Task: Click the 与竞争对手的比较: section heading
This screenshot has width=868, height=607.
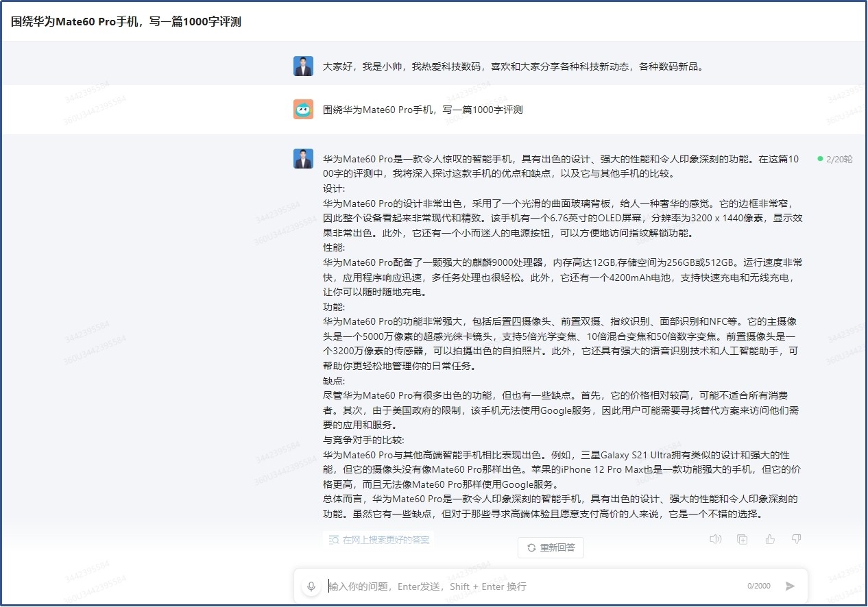Action: [x=364, y=440]
